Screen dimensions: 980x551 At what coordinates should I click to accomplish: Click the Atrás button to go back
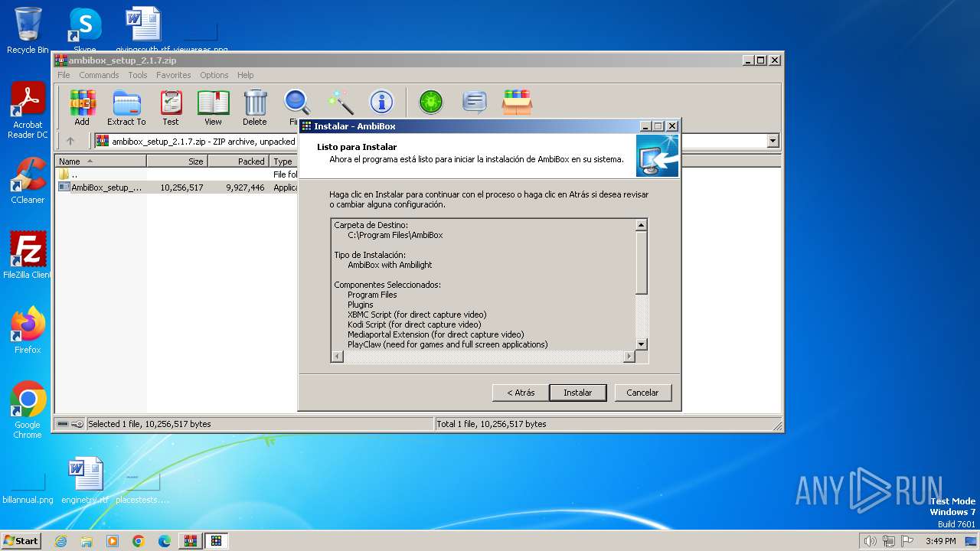(x=521, y=393)
